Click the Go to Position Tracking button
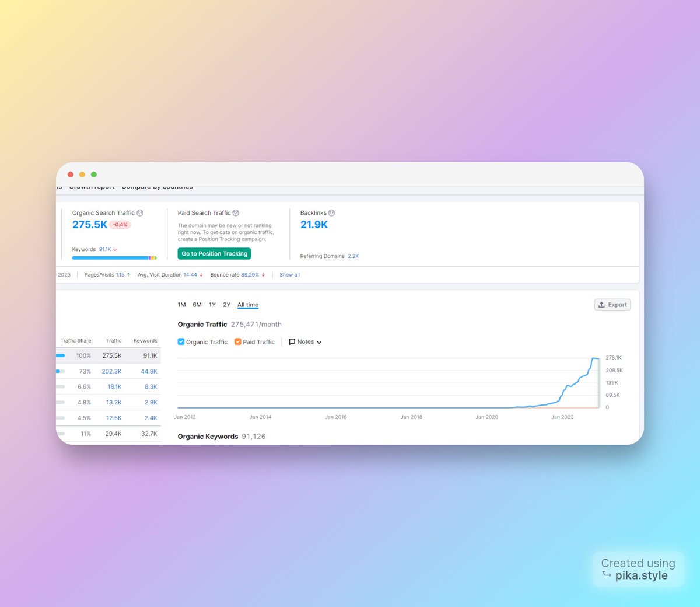The image size is (700, 607). (x=214, y=254)
